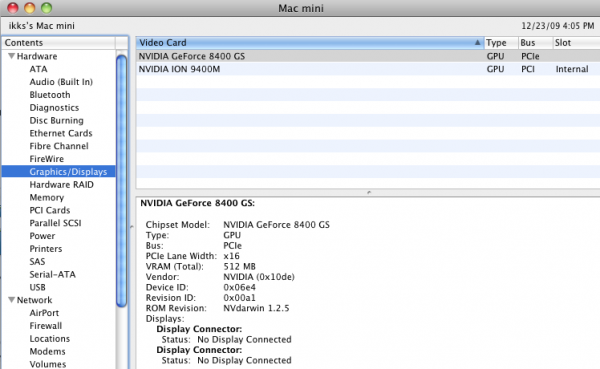Open Fibre Channel item
The image size is (600, 369).
pyautogui.click(x=59, y=146)
